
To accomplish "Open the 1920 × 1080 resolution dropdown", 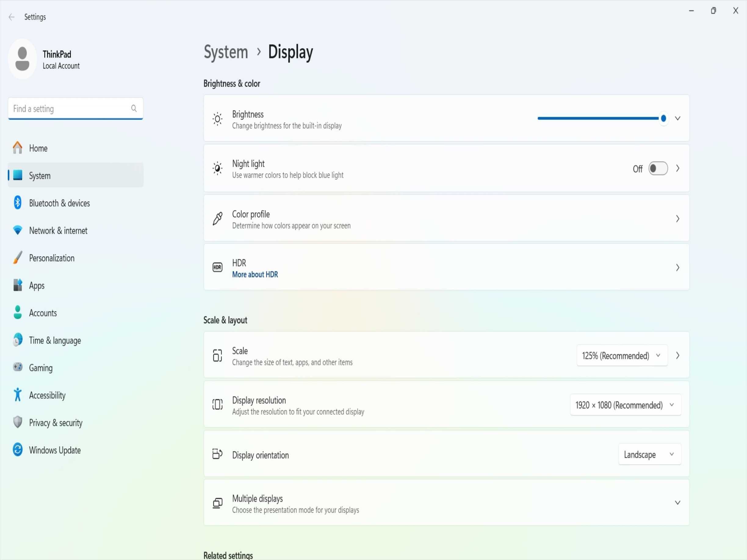I will click(626, 405).
